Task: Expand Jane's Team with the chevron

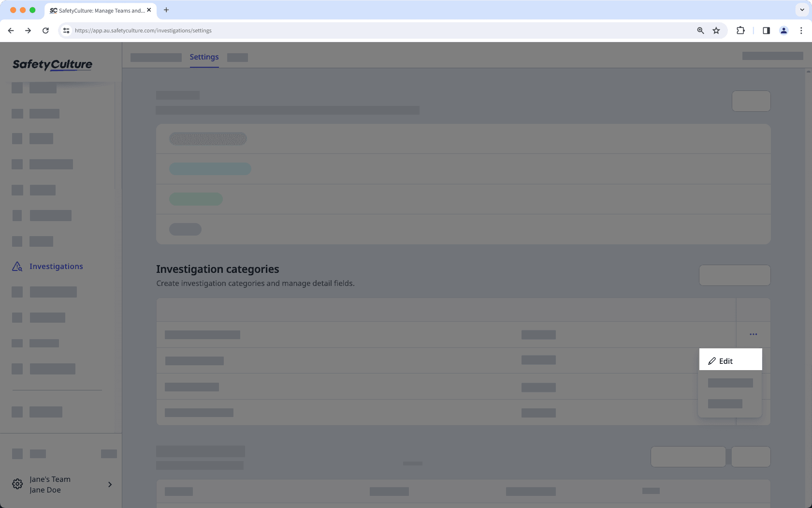Action: point(110,484)
